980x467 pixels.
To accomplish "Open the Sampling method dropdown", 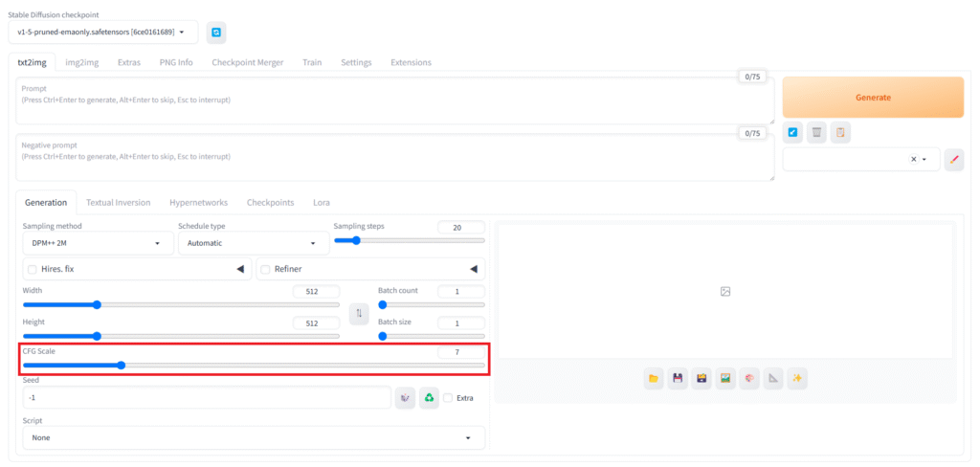I will coord(97,244).
